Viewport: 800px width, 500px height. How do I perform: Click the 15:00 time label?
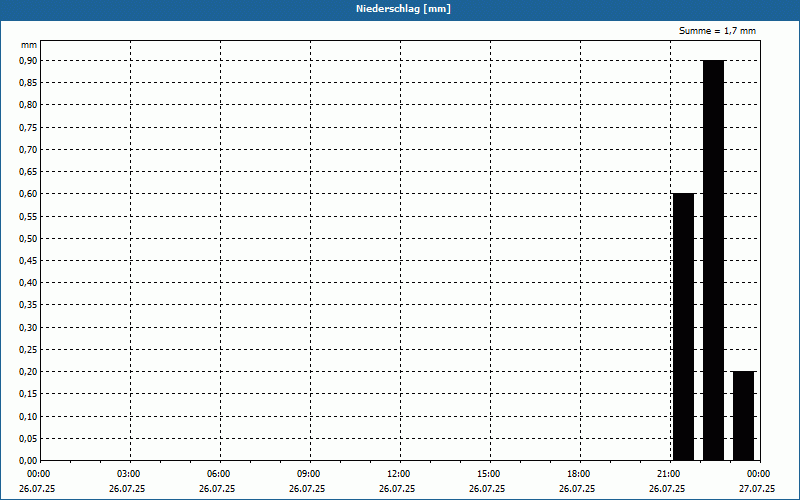(x=489, y=474)
